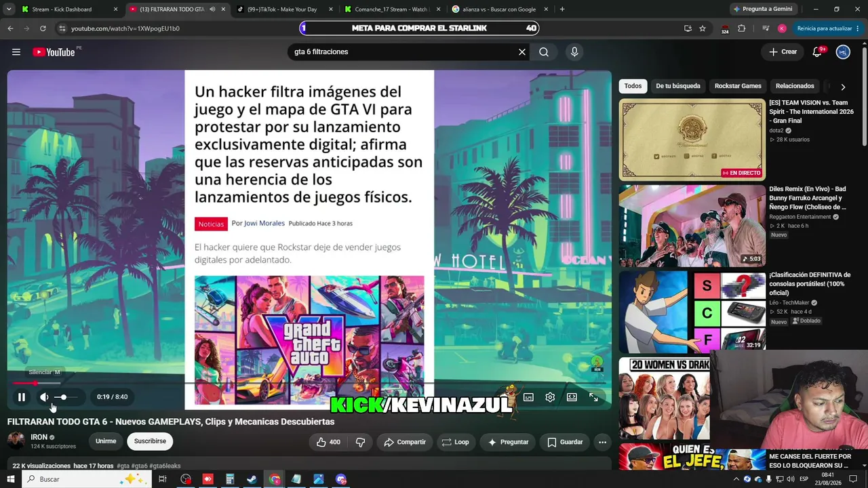This screenshot has height=488, width=868.
Task: Switch the player to theater mode
Action: coord(572,397)
